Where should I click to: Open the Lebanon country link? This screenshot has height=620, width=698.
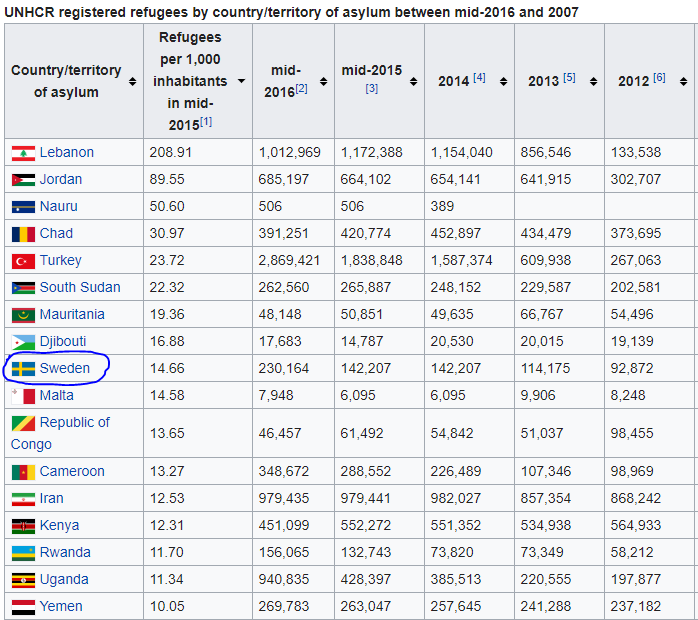tap(67, 152)
